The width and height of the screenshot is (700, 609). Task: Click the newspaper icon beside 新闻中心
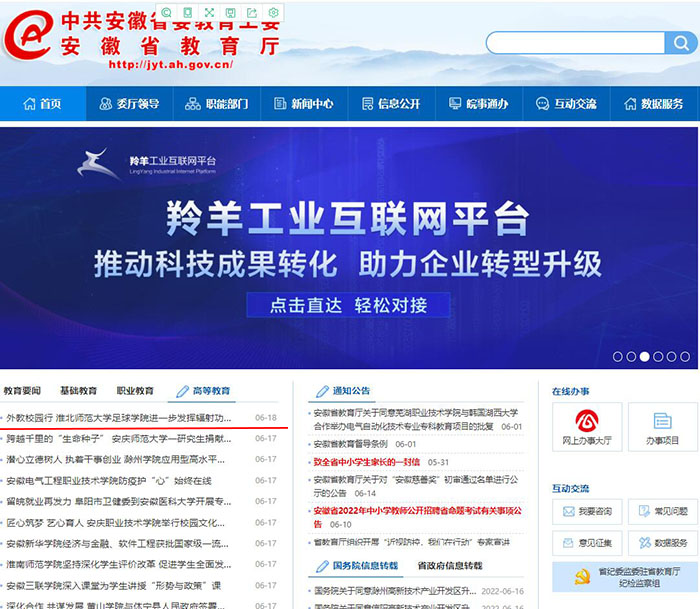click(280, 104)
